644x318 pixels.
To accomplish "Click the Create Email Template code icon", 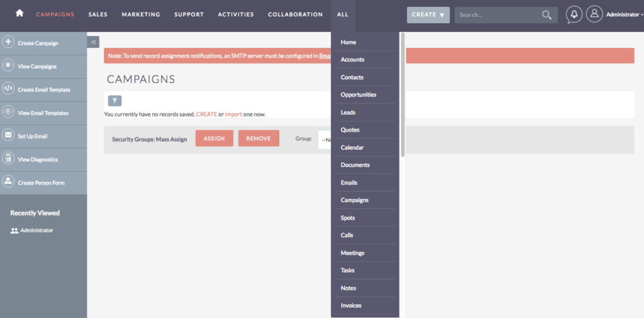I will (8, 89).
